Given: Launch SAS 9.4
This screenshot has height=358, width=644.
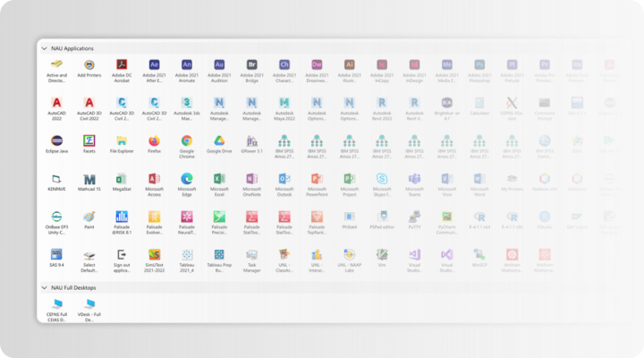Looking at the screenshot, I should tap(57, 255).
